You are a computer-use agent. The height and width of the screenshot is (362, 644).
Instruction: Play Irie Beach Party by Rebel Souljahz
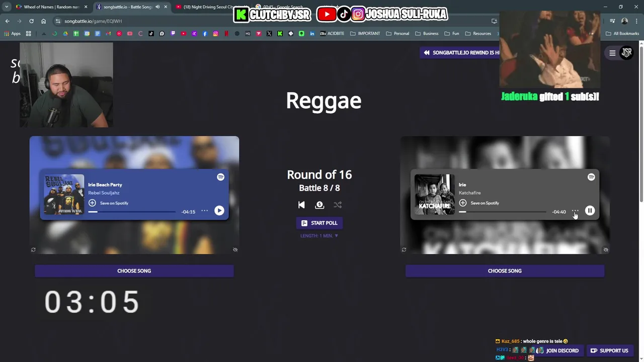(x=219, y=211)
